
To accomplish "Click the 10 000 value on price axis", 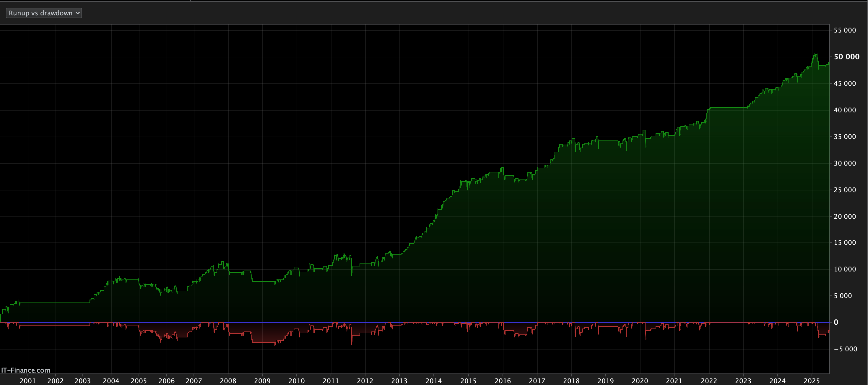I will tap(845, 269).
